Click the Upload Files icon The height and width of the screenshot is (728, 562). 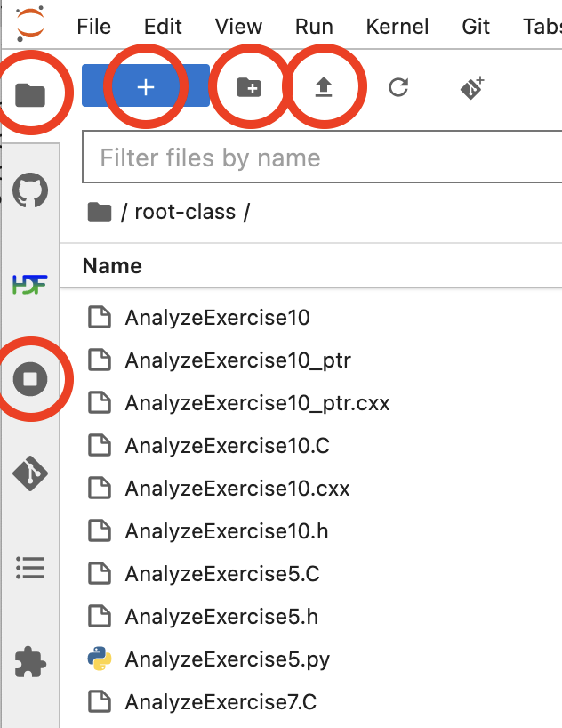324,86
